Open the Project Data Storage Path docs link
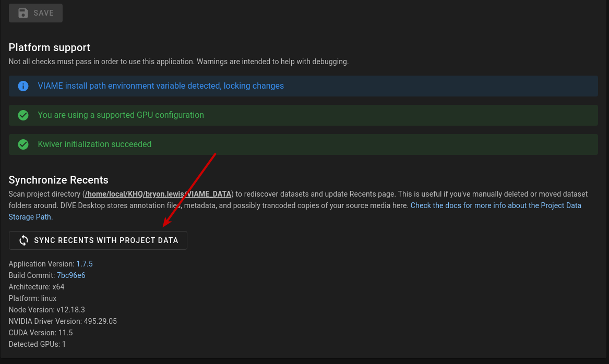 (496, 205)
